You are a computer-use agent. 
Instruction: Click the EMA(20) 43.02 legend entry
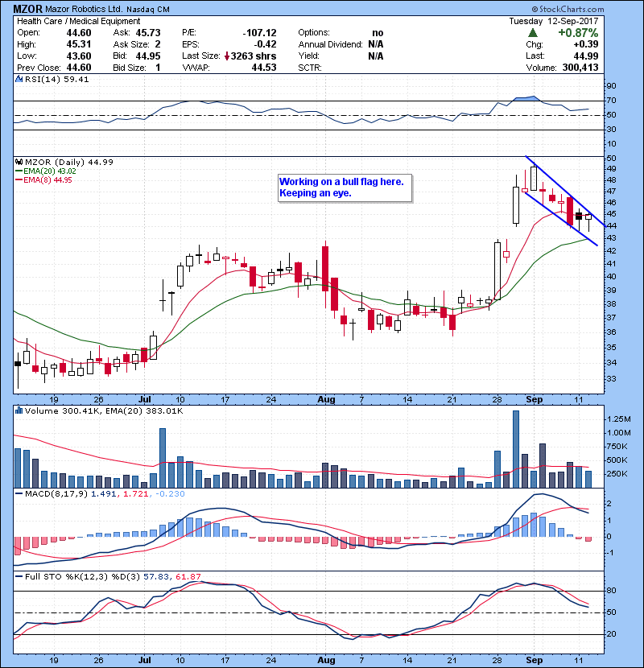pos(46,171)
